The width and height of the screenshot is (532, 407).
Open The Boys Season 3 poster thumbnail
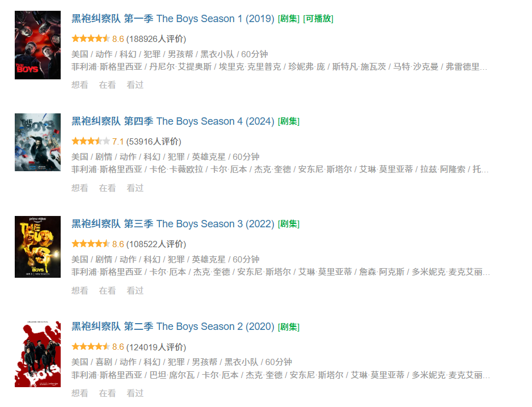[x=37, y=247]
